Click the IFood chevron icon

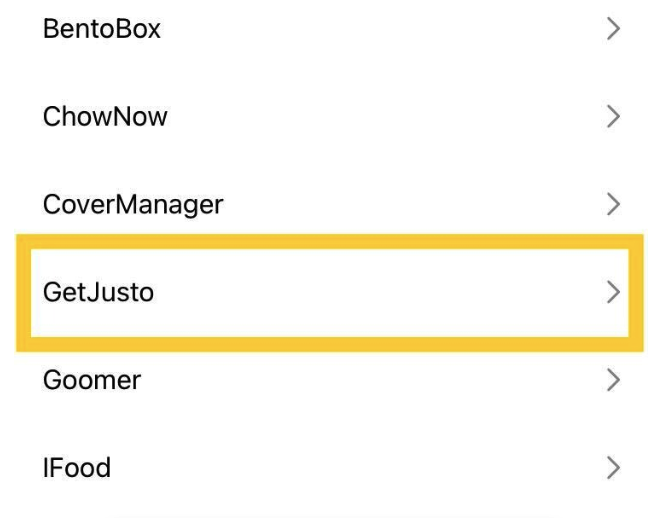614,467
